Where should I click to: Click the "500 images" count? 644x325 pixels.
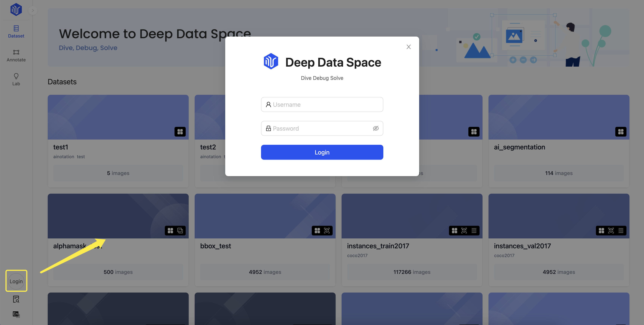[x=118, y=272]
